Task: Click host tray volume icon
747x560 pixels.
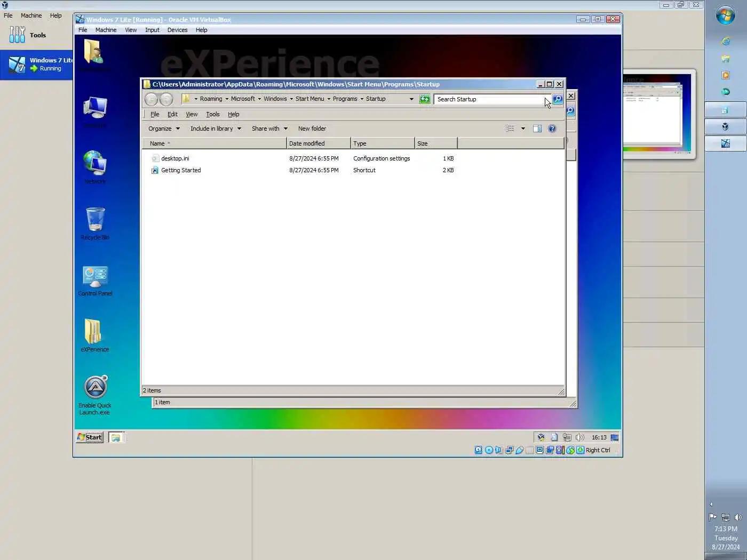Action: [x=738, y=517]
